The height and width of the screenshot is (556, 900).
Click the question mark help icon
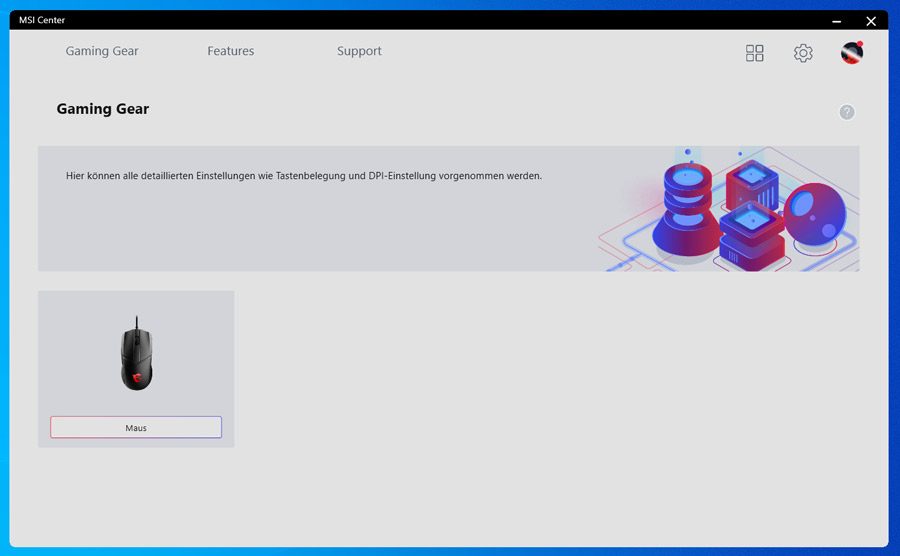click(x=847, y=112)
